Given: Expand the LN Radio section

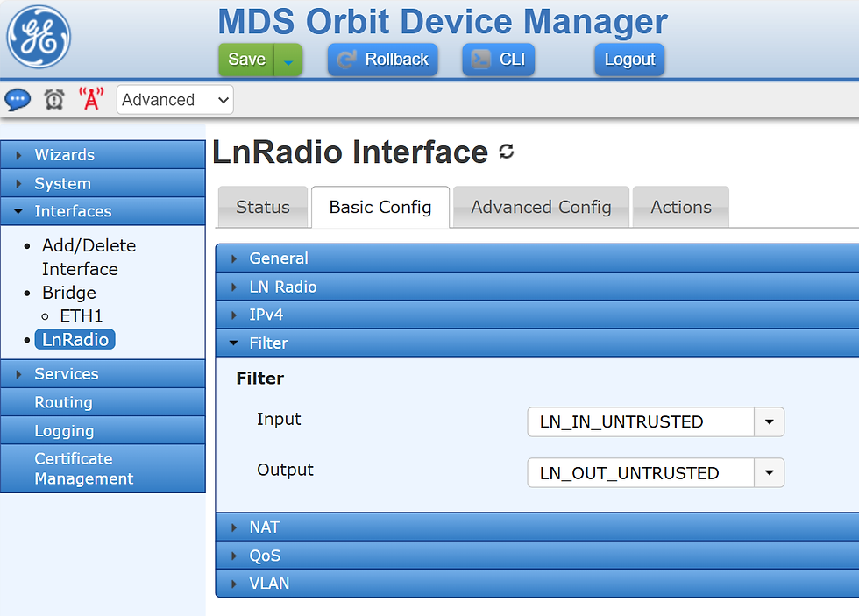Looking at the screenshot, I should (x=537, y=287).
